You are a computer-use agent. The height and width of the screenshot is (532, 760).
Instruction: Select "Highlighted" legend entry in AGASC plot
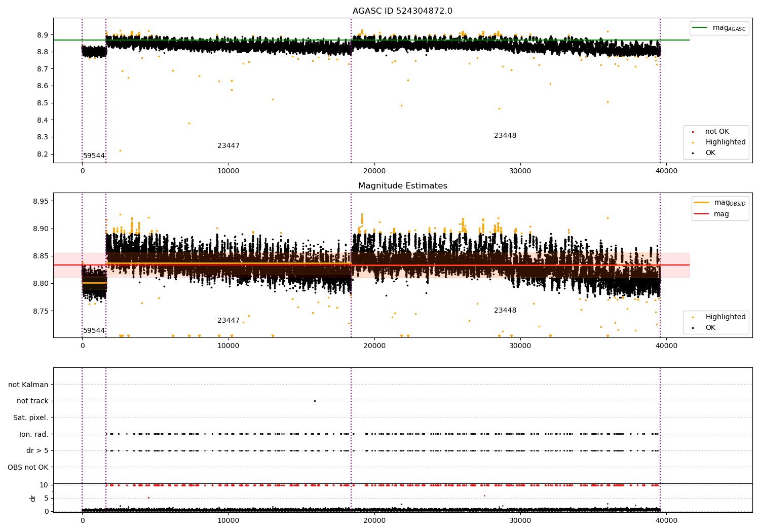tap(725, 142)
